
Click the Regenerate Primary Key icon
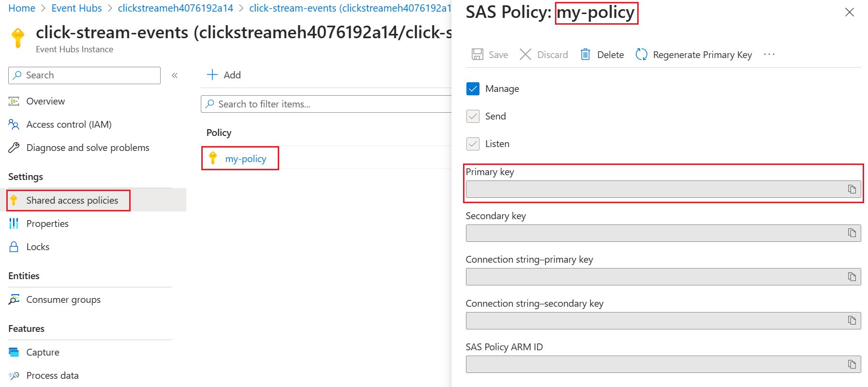pos(641,55)
